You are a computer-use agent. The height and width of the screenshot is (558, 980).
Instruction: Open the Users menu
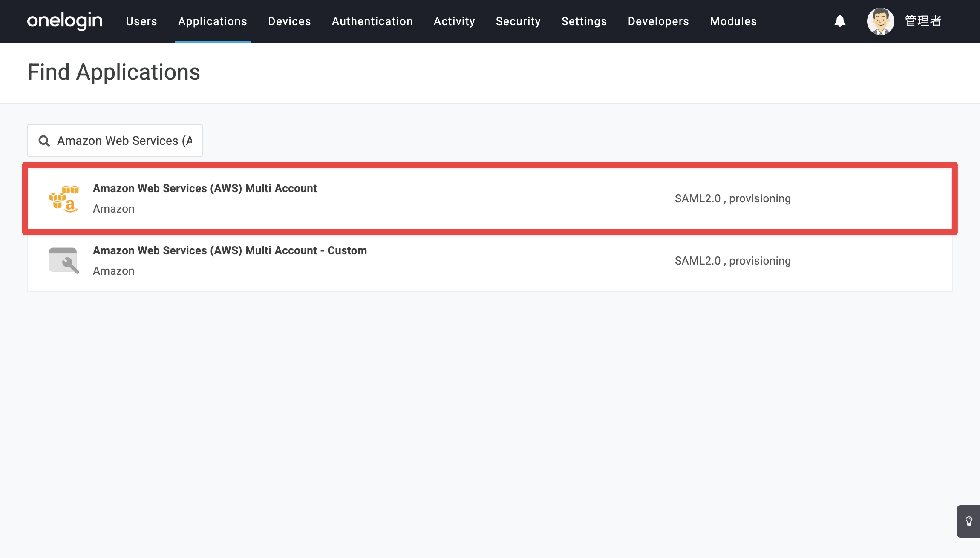coord(141,21)
